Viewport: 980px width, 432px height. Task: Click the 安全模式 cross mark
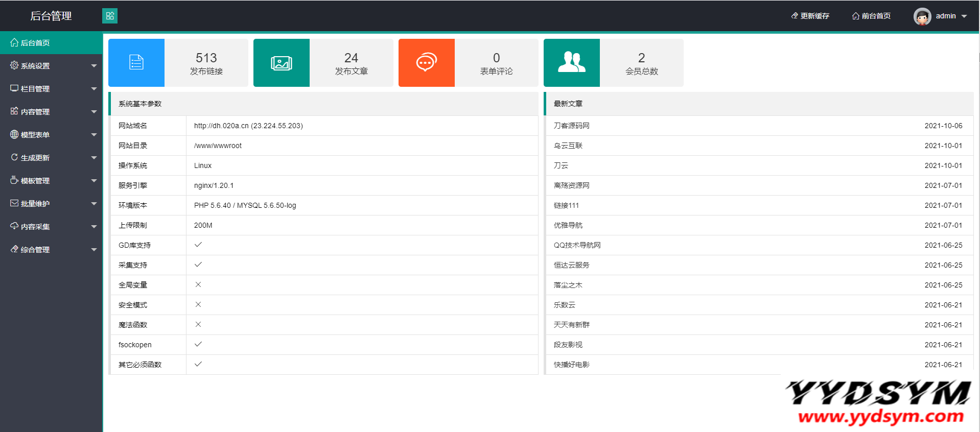[198, 305]
